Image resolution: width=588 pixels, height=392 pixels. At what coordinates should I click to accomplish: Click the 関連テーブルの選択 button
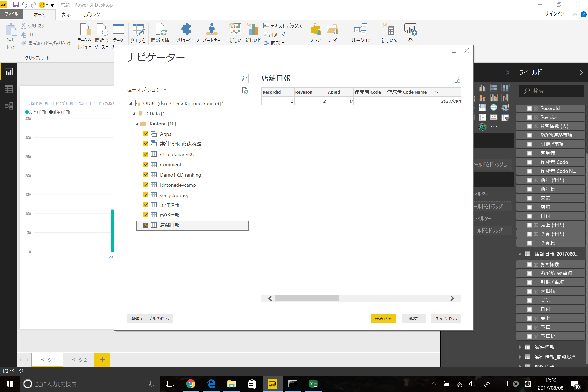(x=150, y=318)
